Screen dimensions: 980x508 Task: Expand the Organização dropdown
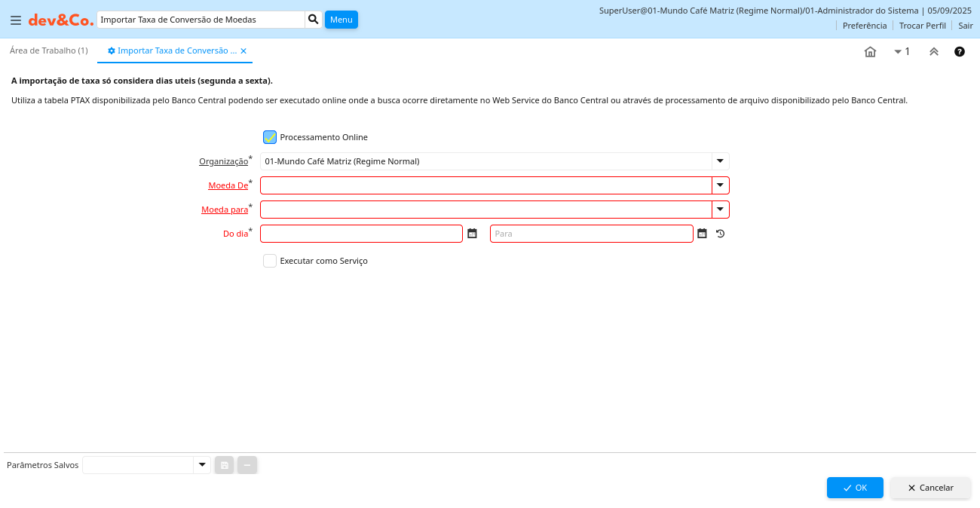720,161
